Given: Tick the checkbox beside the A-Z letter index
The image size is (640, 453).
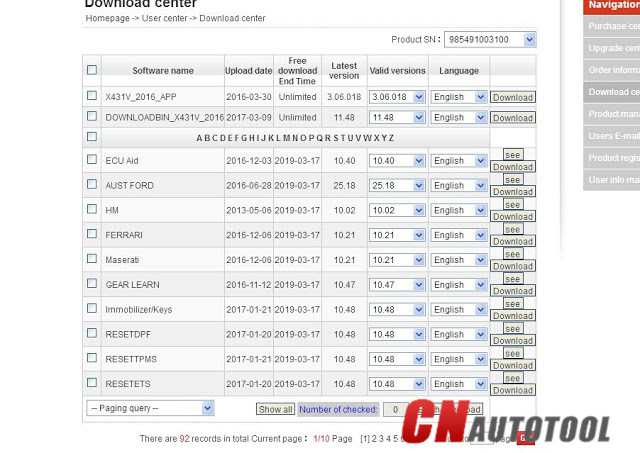Looking at the screenshot, I should (92, 136).
